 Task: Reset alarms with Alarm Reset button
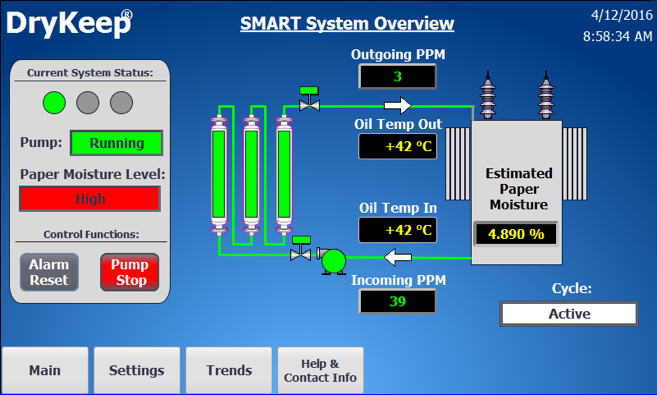[x=49, y=272]
